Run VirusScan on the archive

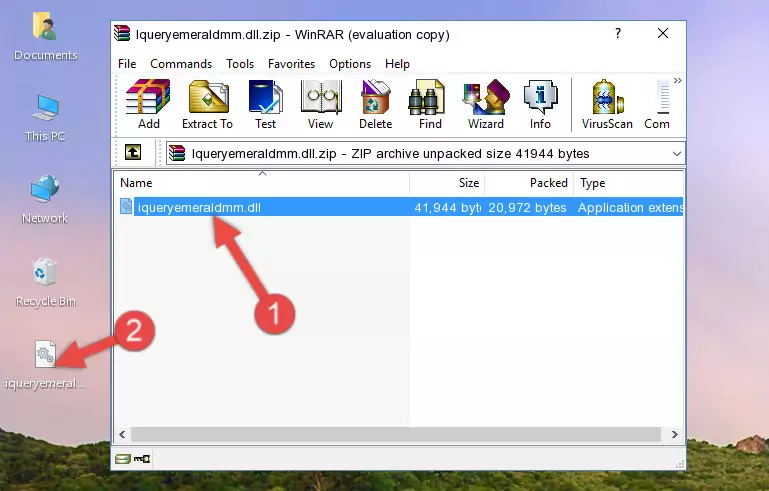(607, 104)
